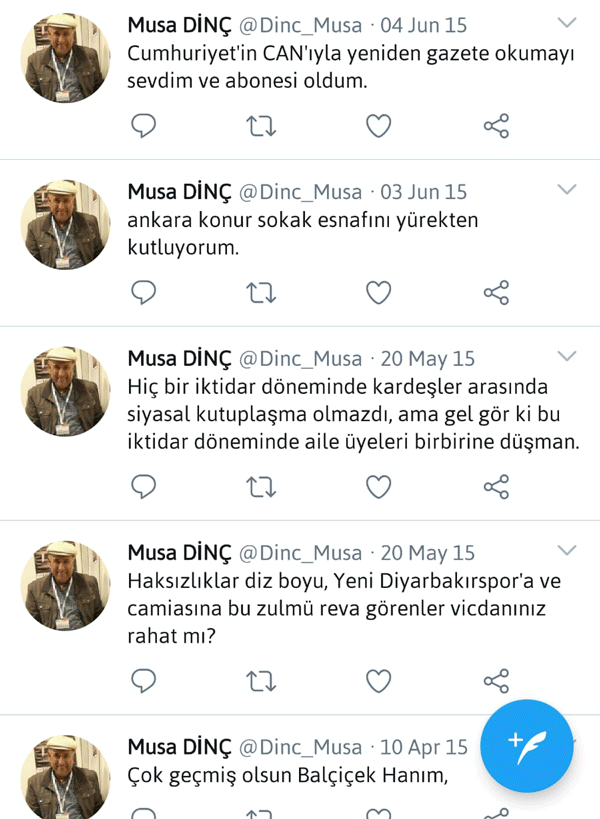This screenshot has width=600, height=819.
Task: Like the Cumhuriyet gazete tweet
Action: [378, 126]
